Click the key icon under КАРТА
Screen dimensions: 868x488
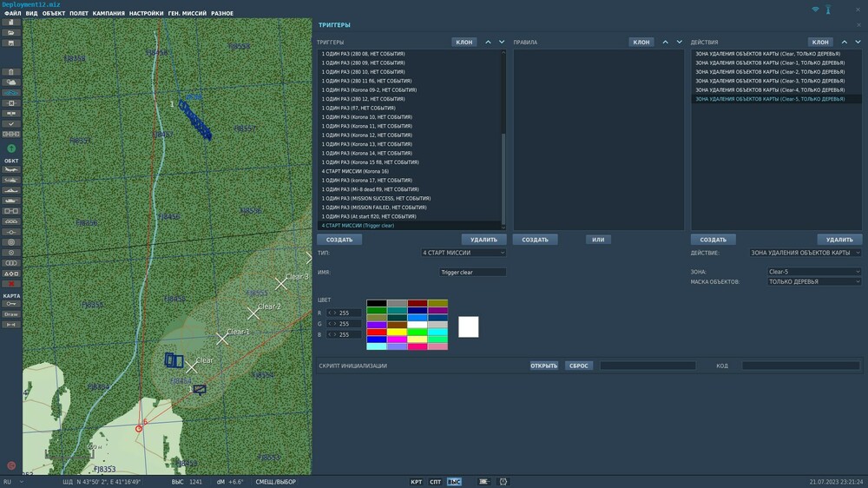coord(11,304)
